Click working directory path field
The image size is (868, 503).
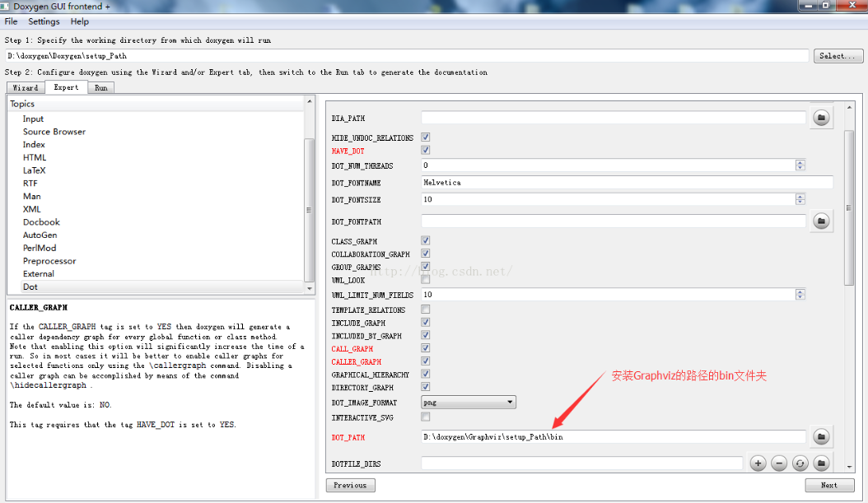pyautogui.click(x=407, y=56)
